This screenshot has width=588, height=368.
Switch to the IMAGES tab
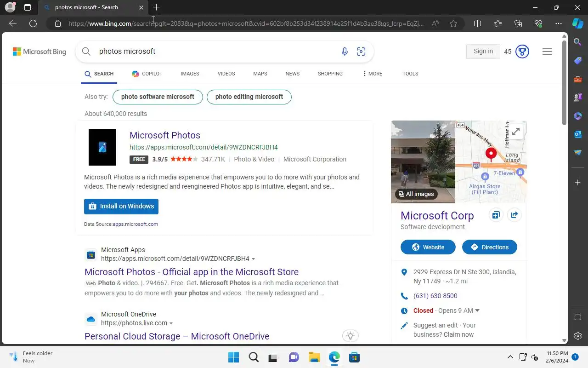pos(190,74)
